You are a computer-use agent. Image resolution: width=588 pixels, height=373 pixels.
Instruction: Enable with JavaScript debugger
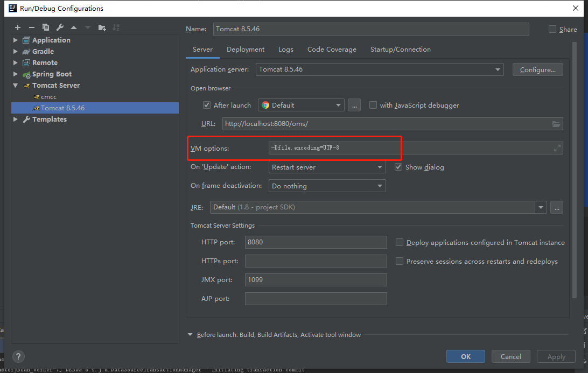click(373, 105)
